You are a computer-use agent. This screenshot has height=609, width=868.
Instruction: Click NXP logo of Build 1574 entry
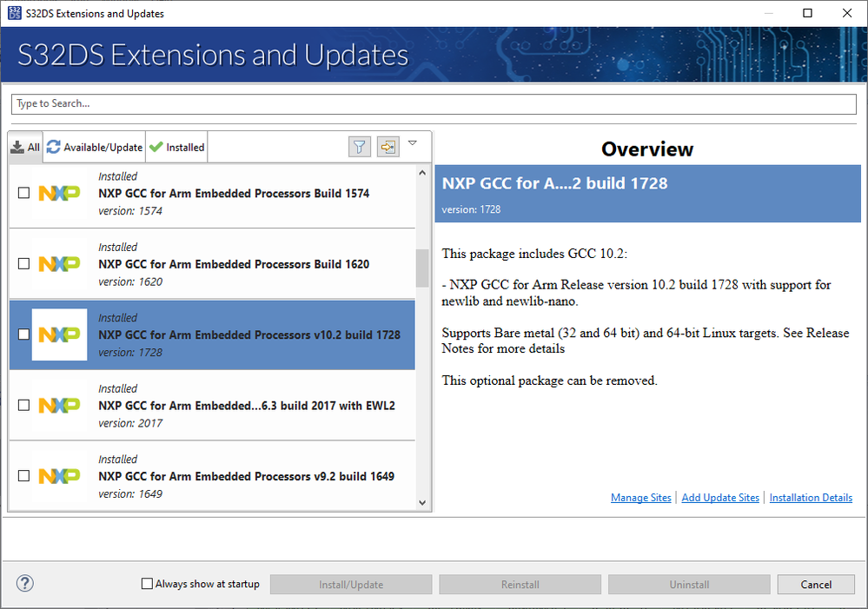(x=59, y=193)
